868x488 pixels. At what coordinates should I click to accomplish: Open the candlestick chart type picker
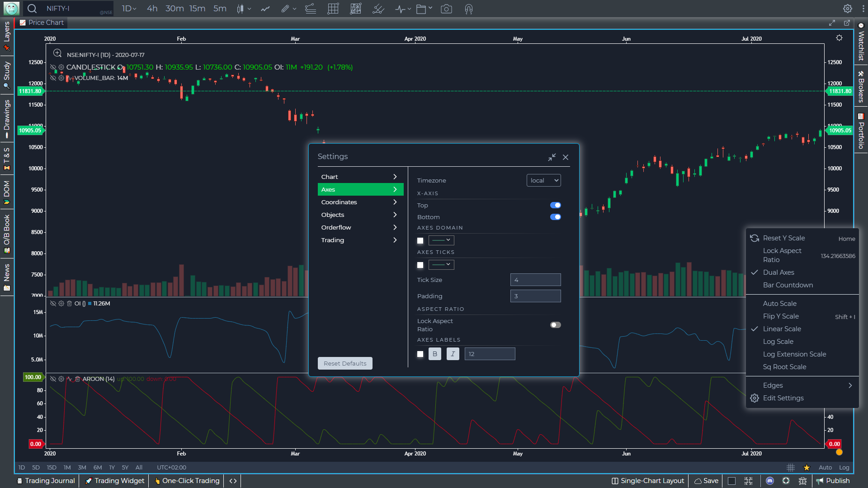coord(242,9)
